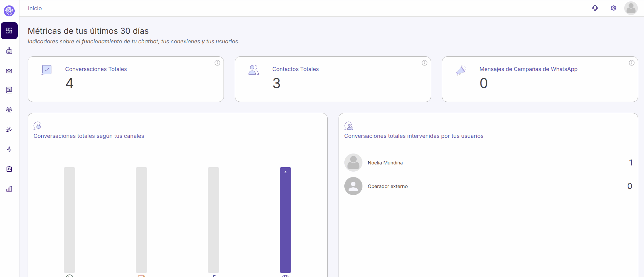
Task: Click the value 3 under Contactos Totales
Action: pyautogui.click(x=276, y=83)
